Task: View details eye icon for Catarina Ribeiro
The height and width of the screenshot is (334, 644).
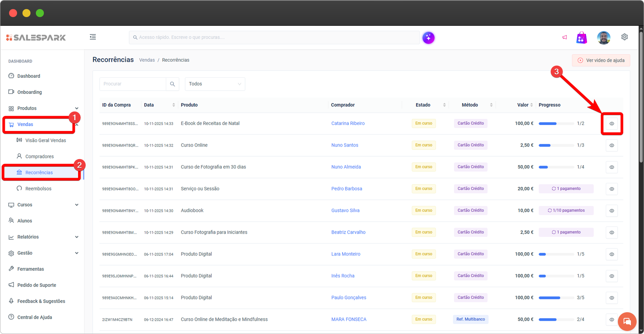Action: coord(611,124)
